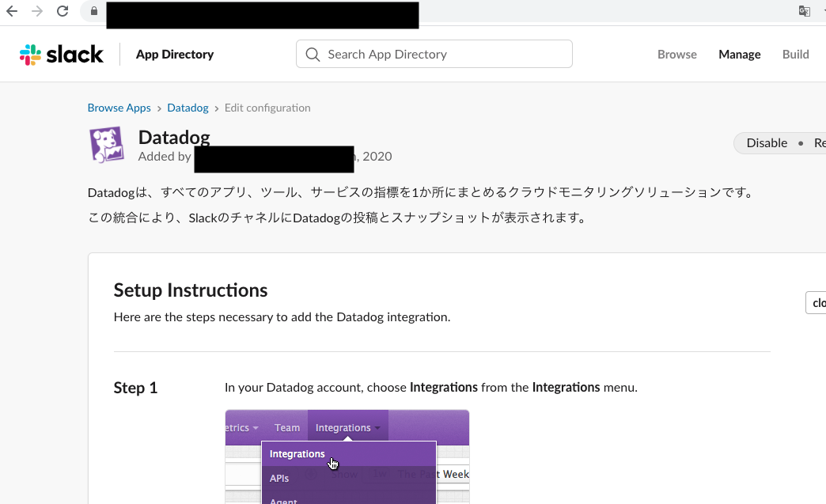The width and height of the screenshot is (826, 504).
Task: Click the Datadog dog mascot app icon
Action: (x=107, y=145)
